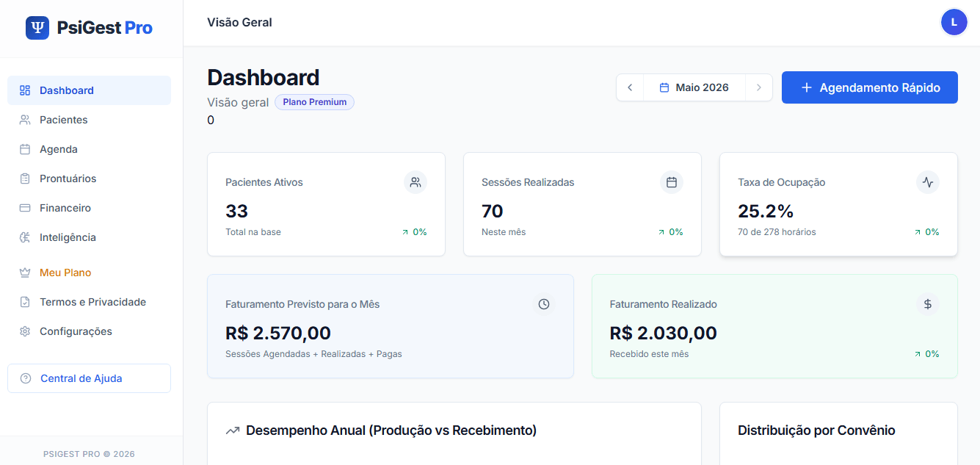Select the occupancy value 25.2%
Viewport: 980px width, 465px height.
click(766, 212)
